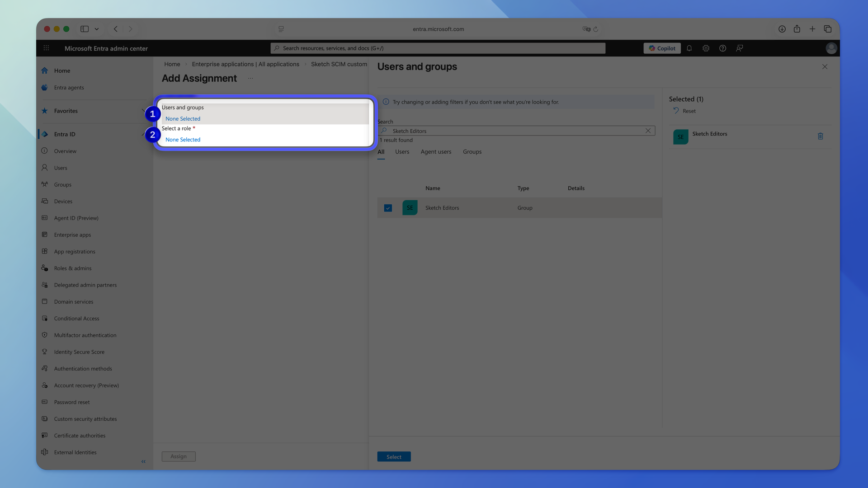Open portal settings gear icon
868x488 pixels.
click(706, 48)
